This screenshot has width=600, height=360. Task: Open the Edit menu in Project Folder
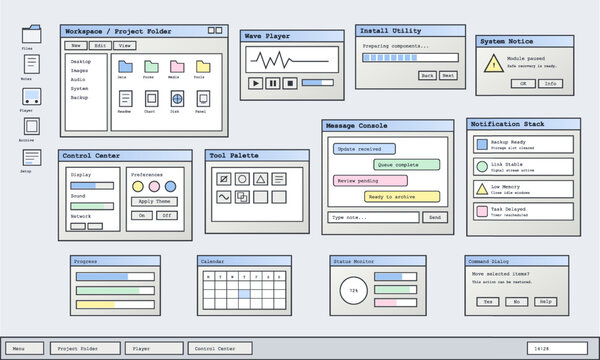pos(100,46)
